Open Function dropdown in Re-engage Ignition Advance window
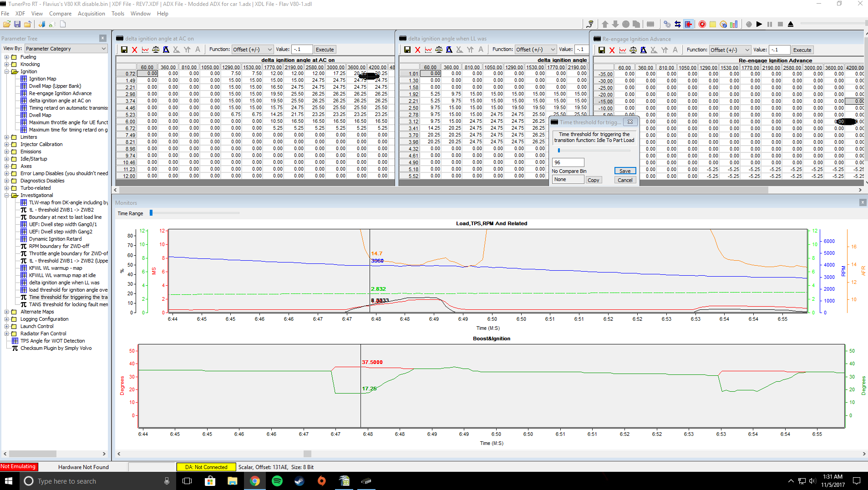This screenshot has width=868, height=490. [730, 50]
